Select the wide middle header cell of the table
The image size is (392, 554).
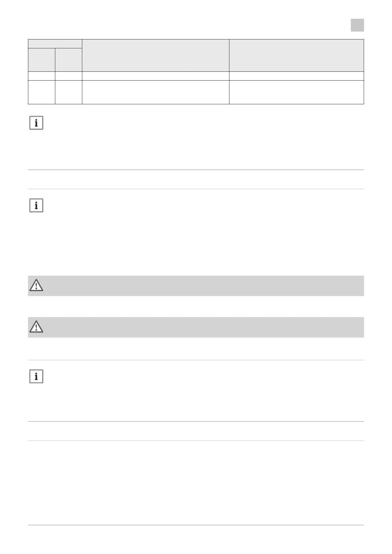[155, 55]
